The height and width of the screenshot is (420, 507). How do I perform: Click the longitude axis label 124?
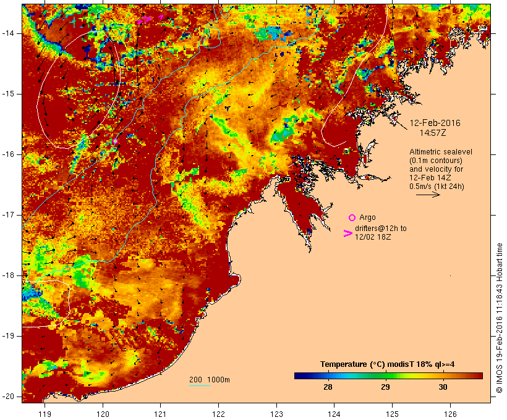pyautogui.click(x=334, y=414)
